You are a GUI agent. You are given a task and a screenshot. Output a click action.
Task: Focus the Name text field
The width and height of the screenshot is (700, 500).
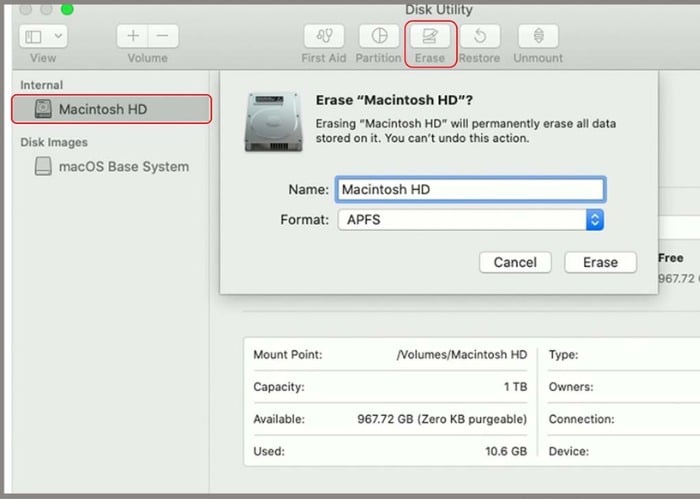point(471,189)
